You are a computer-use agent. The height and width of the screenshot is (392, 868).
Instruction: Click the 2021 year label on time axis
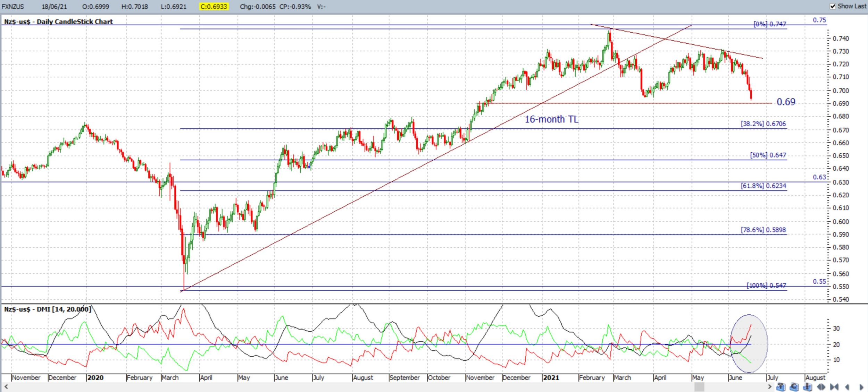pos(551,377)
